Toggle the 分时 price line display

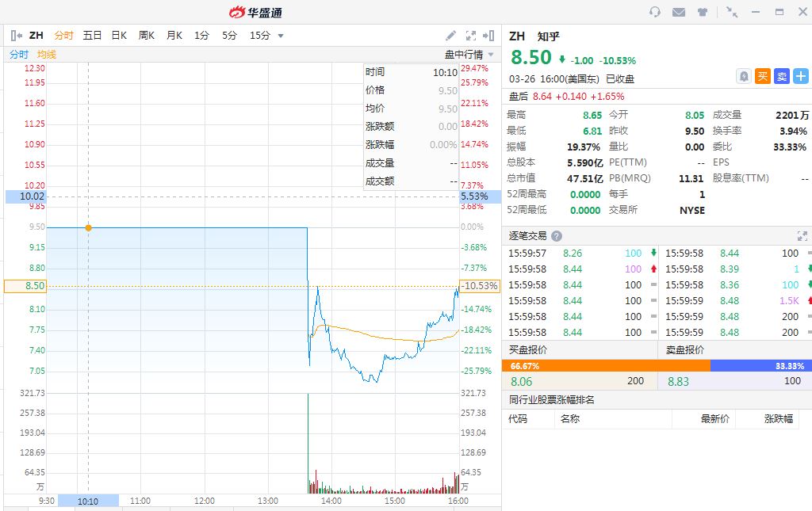point(19,55)
